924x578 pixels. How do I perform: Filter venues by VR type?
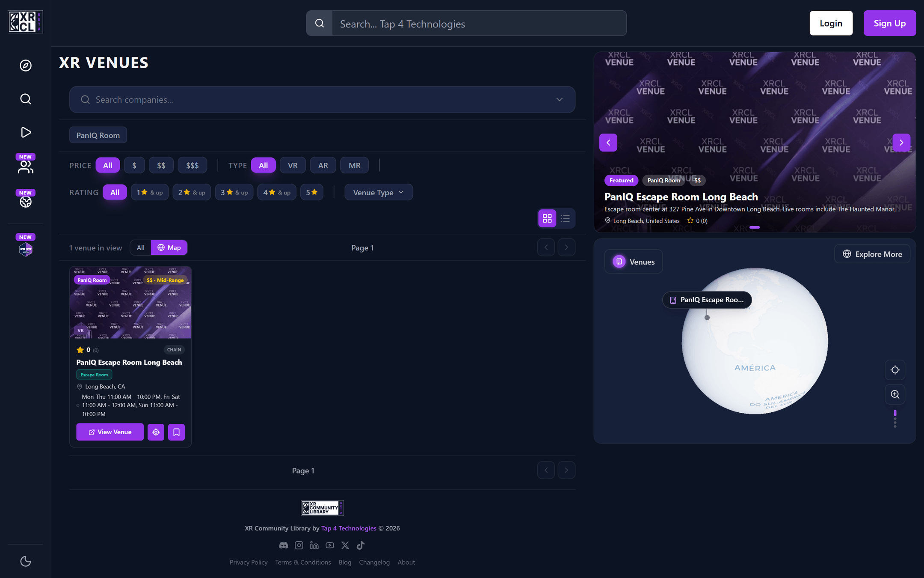pyautogui.click(x=293, y=165)
